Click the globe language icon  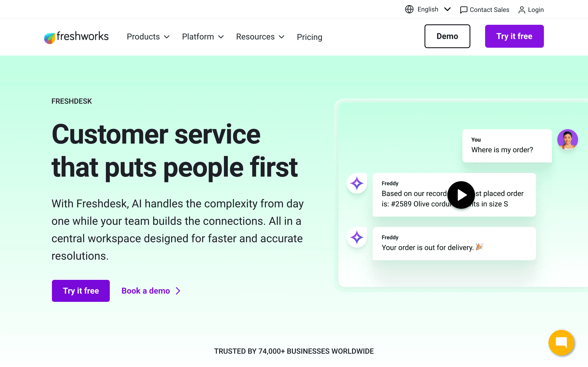pos(409,9)
